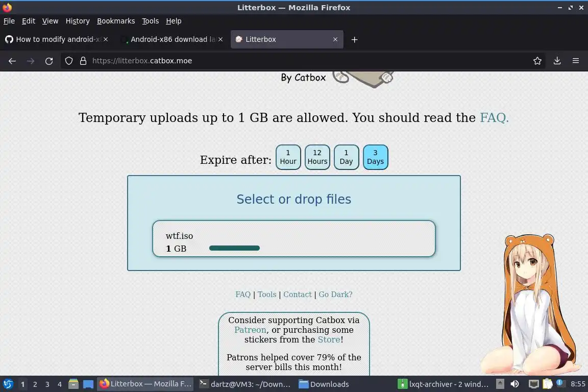The width and height of the screenshot is (588, 392).
Task: Close the Android-x86 download tab
Action: [x=220, y=39]
